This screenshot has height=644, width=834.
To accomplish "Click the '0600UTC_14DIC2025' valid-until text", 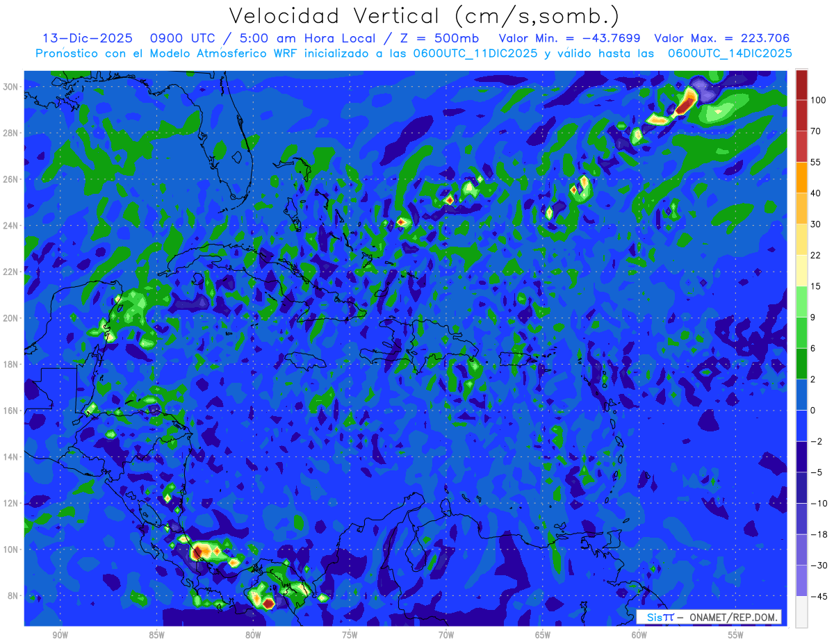I will point(730,53).
